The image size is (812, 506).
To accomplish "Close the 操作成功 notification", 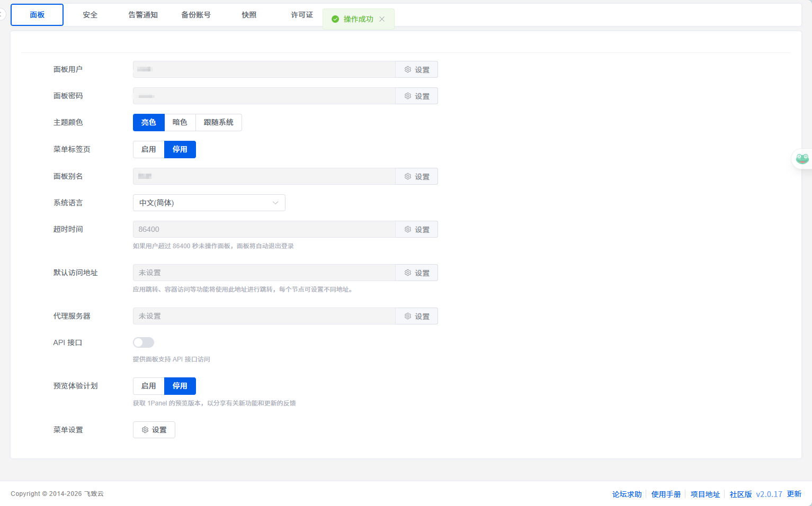I will click(382, 19).
